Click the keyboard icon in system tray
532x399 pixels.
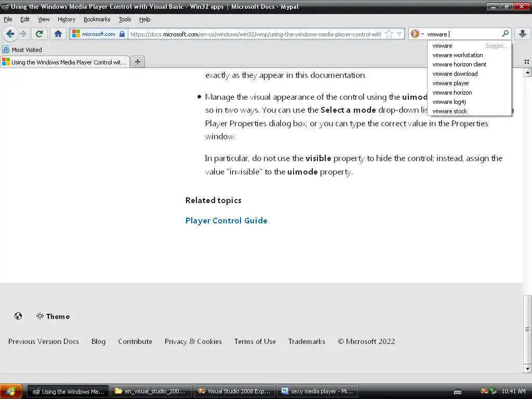coord(458,392)
